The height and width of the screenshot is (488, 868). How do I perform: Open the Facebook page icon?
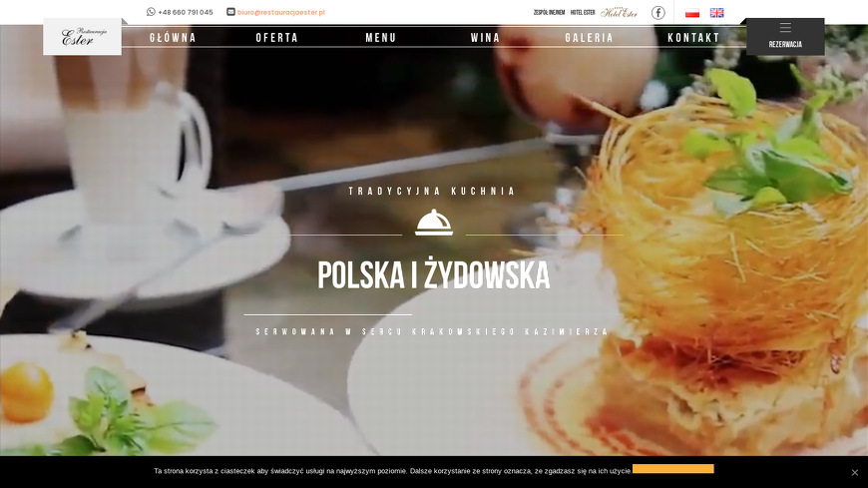[657, 12]
